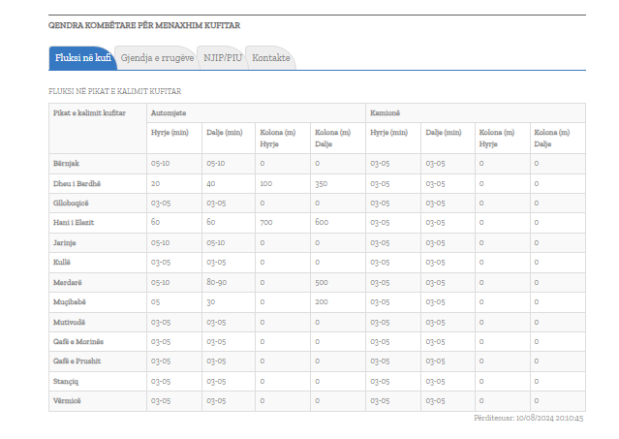This screenshot has width=619, height=439.
Task: Click Merdarë exit column value 500
Action: click(321, 283)
